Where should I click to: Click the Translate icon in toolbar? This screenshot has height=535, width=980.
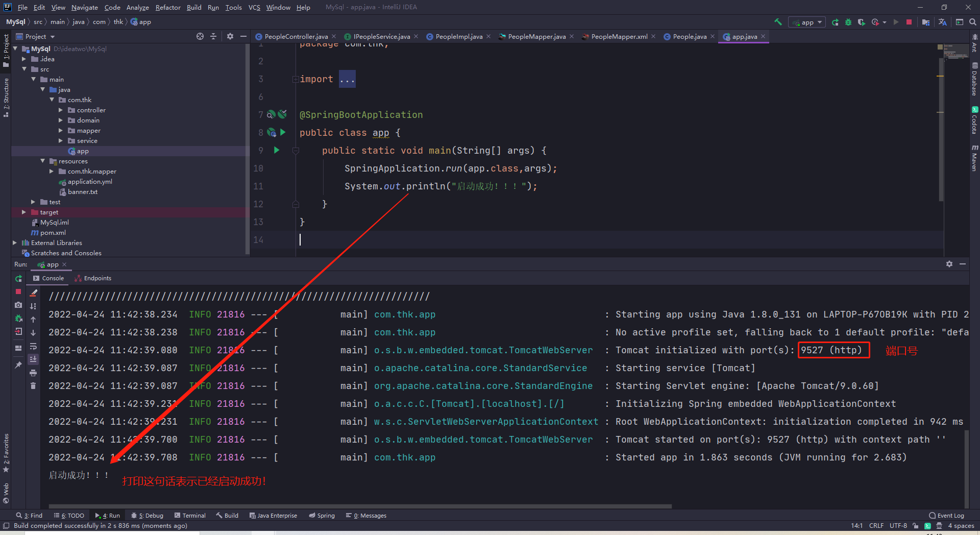[x=943, y=22]
